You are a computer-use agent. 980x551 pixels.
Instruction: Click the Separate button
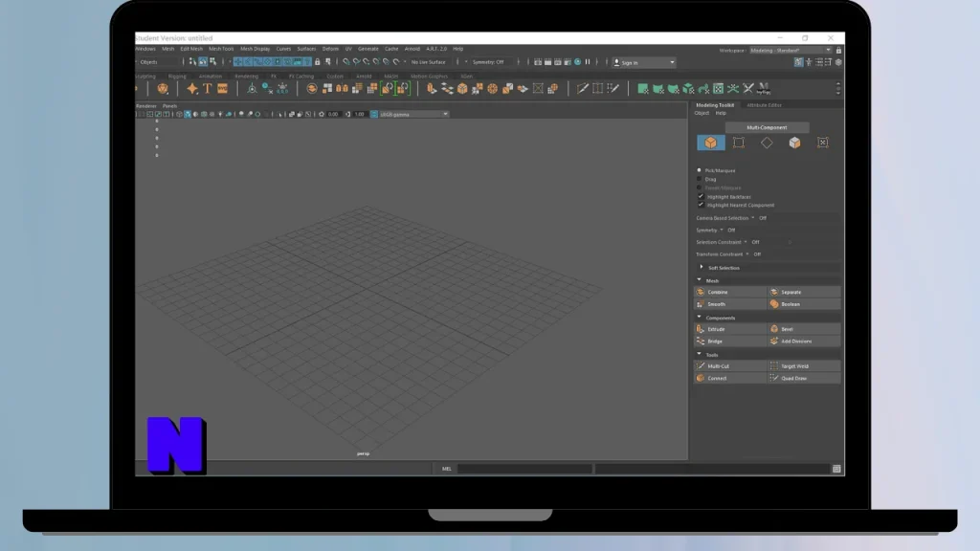pyautogui.click(x=804, y=292)
